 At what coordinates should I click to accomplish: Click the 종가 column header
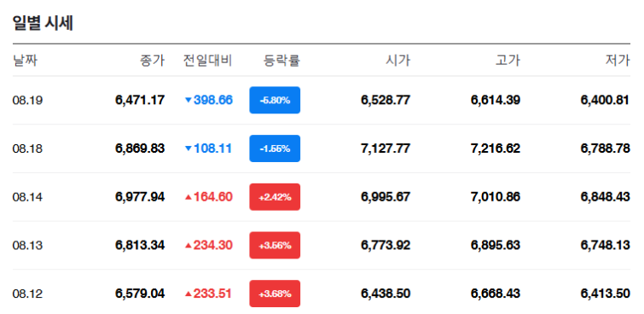point(153,61)
